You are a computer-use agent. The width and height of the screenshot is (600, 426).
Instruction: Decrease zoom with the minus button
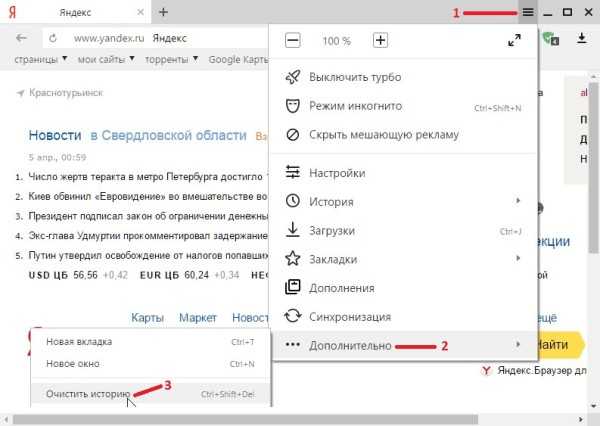[x=293, y=41]
